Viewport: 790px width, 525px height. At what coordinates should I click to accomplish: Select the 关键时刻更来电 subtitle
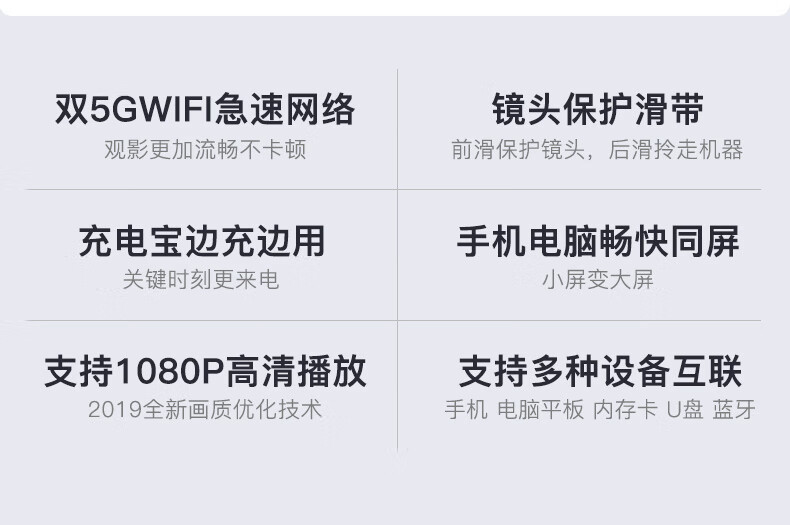click(x=201, y=280)
